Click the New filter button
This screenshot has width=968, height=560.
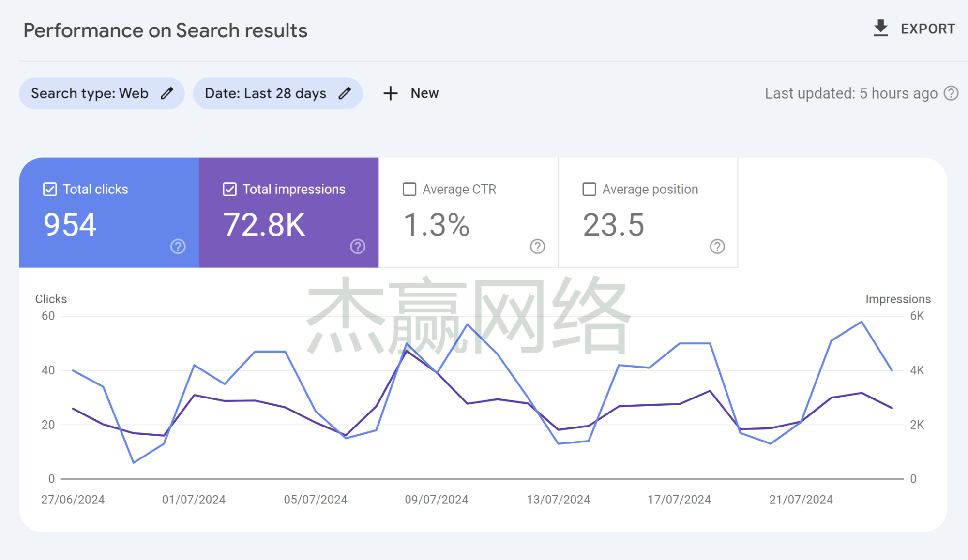(x=409, y=93)
